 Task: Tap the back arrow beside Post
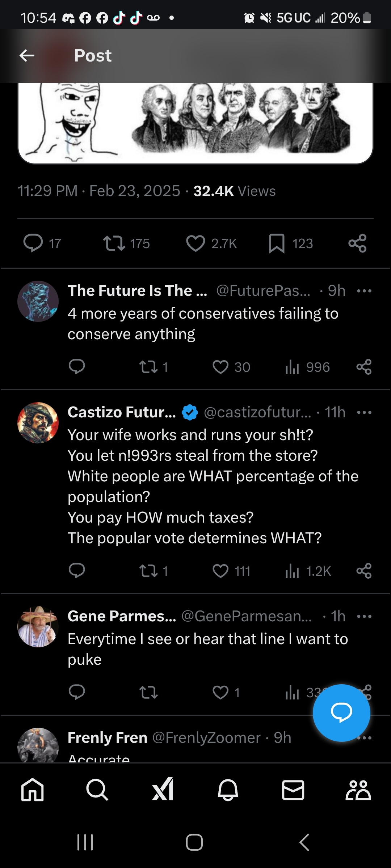pyautogui.click(x=27, y=56)
